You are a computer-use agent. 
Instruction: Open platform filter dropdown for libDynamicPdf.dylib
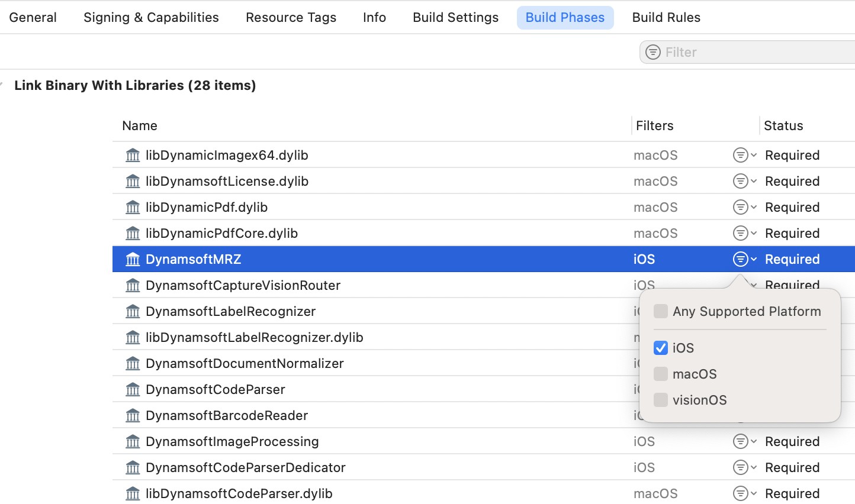(x=744, y=207)
